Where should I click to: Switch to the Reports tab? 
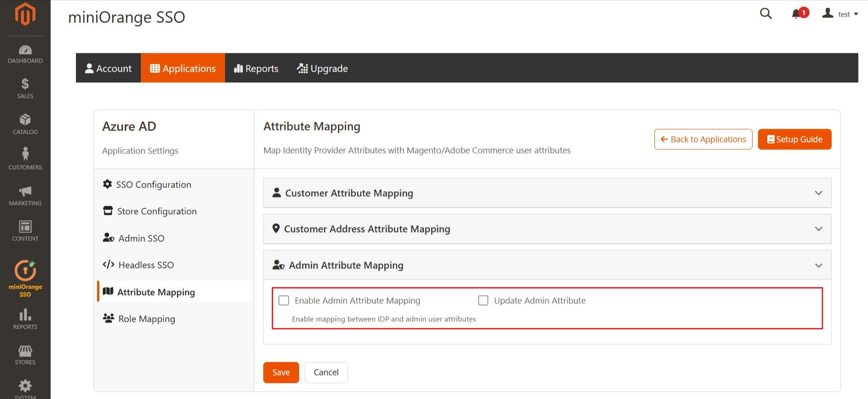coord(256,68)
